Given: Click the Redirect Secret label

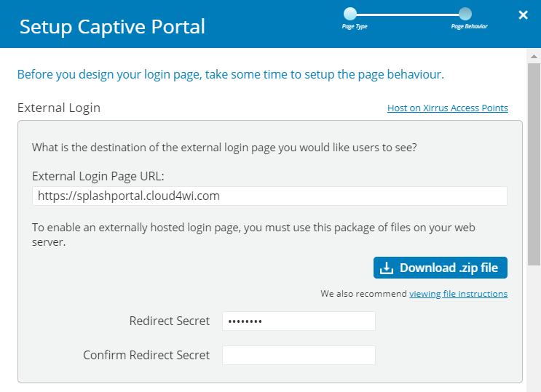Looking at the screenshot, I should [x=170, y=321].
